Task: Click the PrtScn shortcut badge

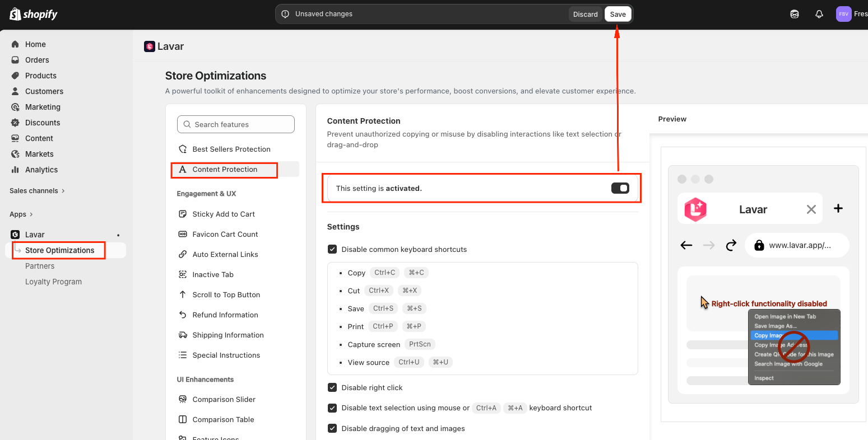Action: (x=420, y=344)
